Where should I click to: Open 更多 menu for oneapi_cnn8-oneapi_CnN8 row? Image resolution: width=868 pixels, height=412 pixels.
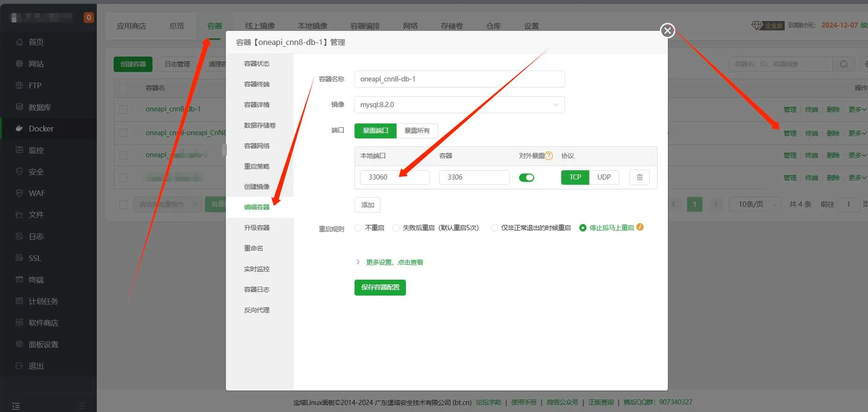click(x=857, y=133)
